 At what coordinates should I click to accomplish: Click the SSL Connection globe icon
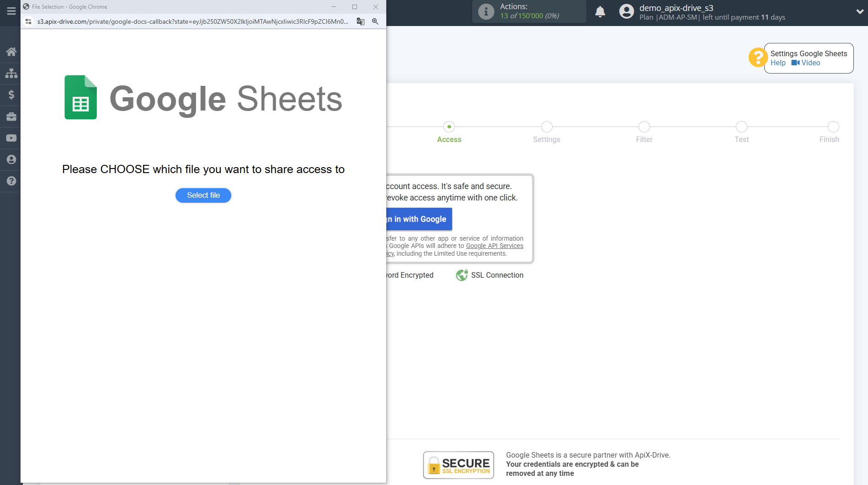[x=462, y=275]
